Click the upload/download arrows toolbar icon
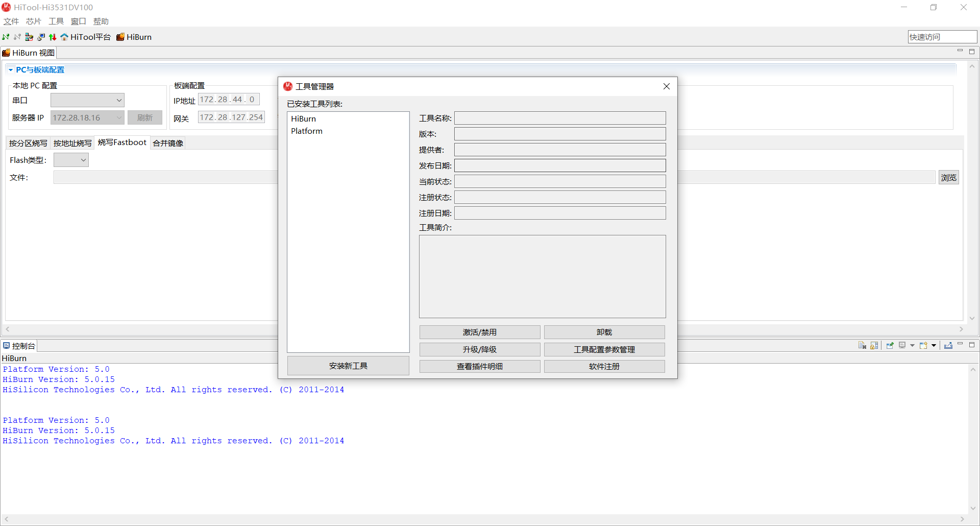Viewport: 980px width, 526px height. (53, 37)
